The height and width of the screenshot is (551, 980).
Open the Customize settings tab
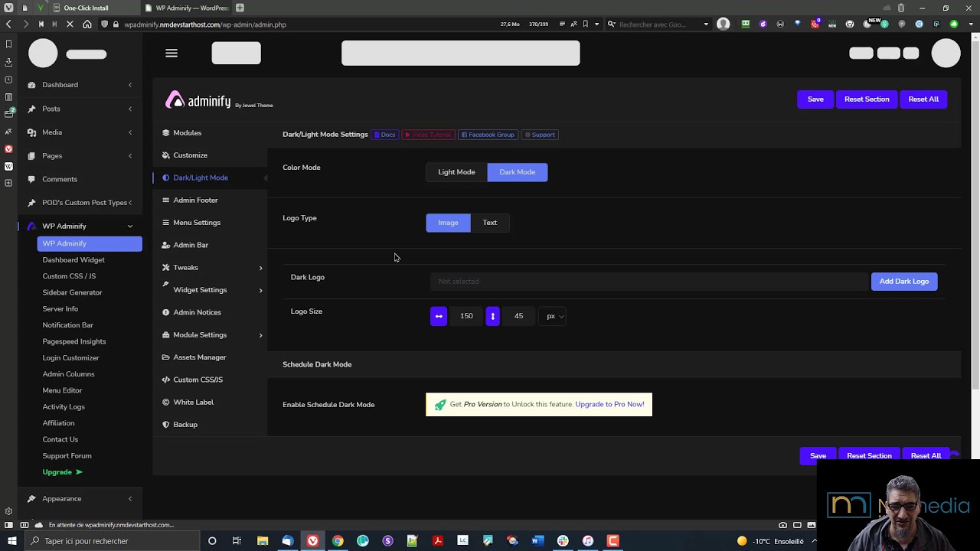click(x=190, y=155)
